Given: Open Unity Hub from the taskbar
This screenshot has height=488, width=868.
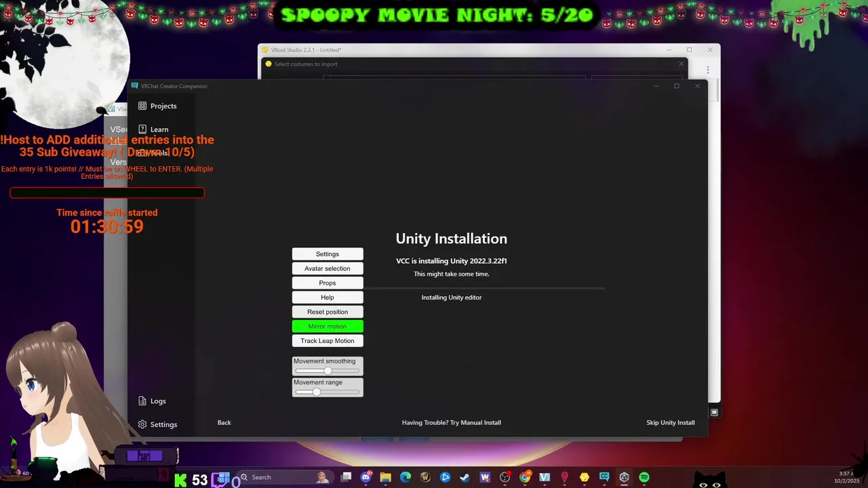Looking at the screenshot, I should [x=624, y=477].
